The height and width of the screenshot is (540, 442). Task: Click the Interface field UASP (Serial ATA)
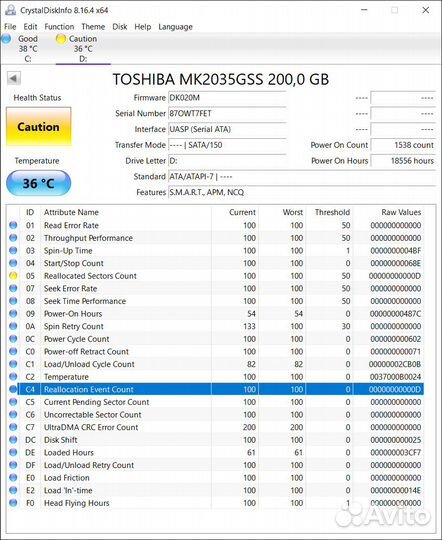[x=227, y=129]
